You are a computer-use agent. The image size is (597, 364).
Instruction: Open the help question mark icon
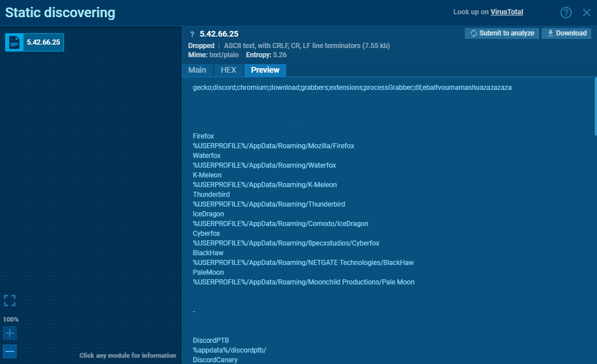[x=566, y=13]
